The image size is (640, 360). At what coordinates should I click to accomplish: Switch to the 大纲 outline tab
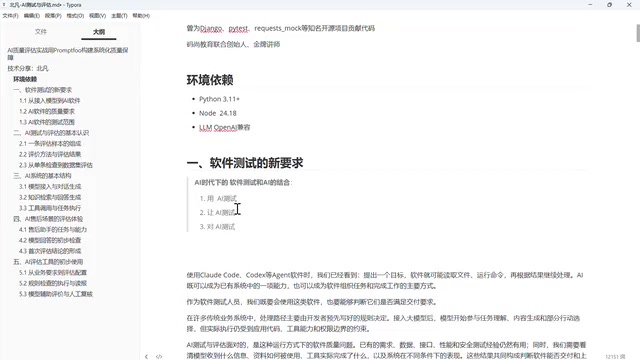coord(99,31)
